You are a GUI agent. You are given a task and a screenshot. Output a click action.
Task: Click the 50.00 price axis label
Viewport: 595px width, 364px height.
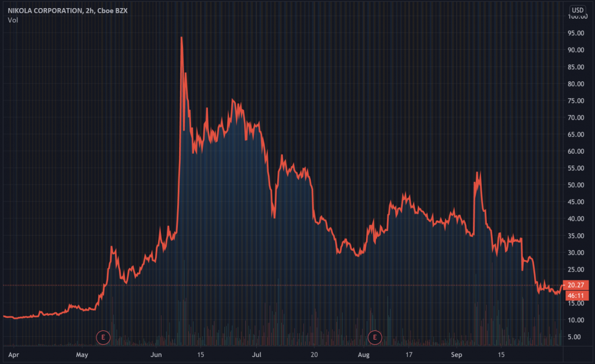point(576,185)
